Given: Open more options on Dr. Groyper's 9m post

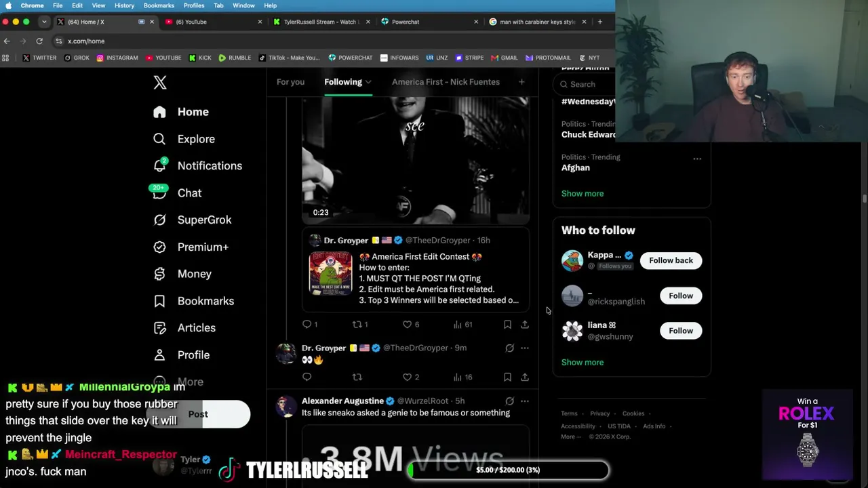Looking at the screenshot, I should (x=525, y=348).
